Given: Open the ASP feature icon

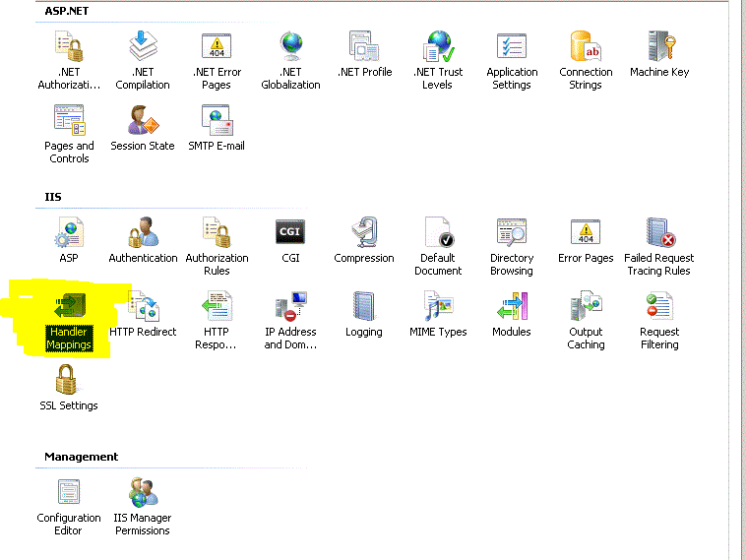Looking at the screenshot, I should [69, 232].
